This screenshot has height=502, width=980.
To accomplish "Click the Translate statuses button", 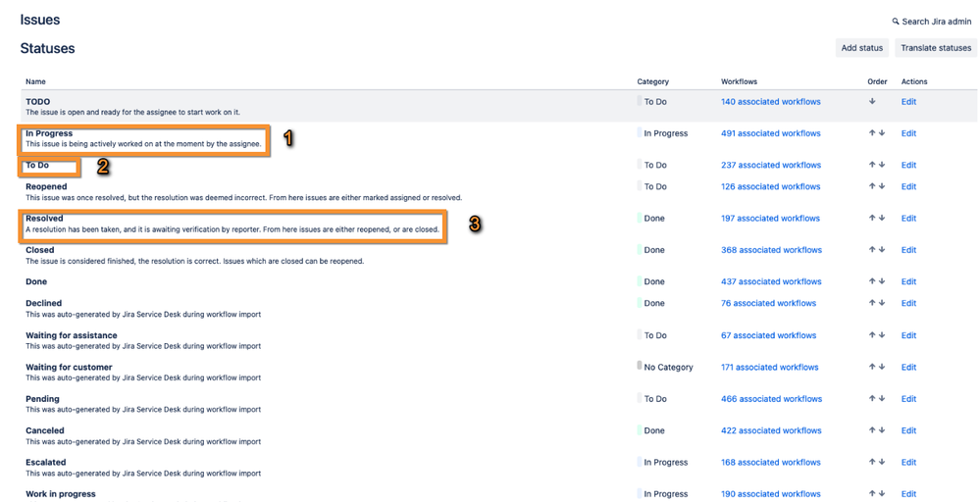I will point(936,47).
